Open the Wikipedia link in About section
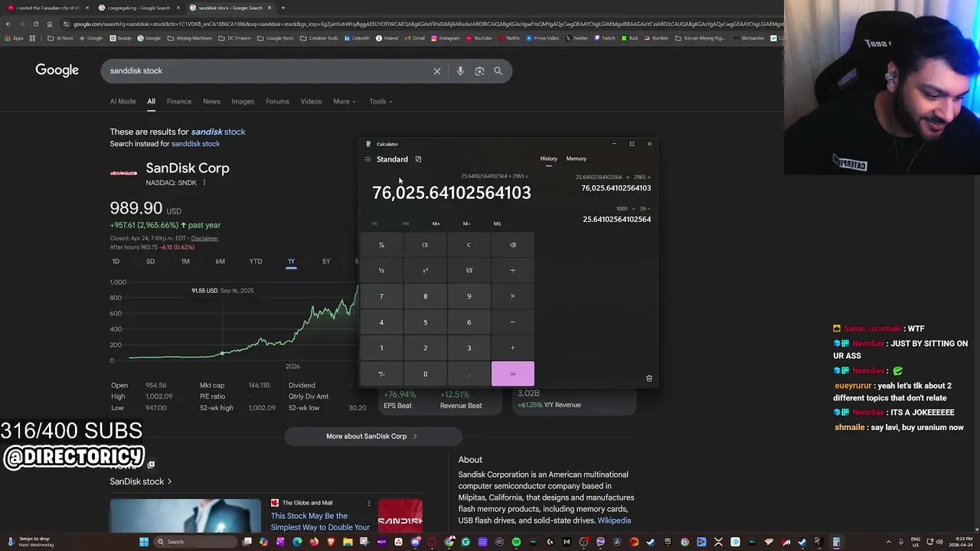Image resolution: width=980 pixels, height=551 pixels. point(614,521)
